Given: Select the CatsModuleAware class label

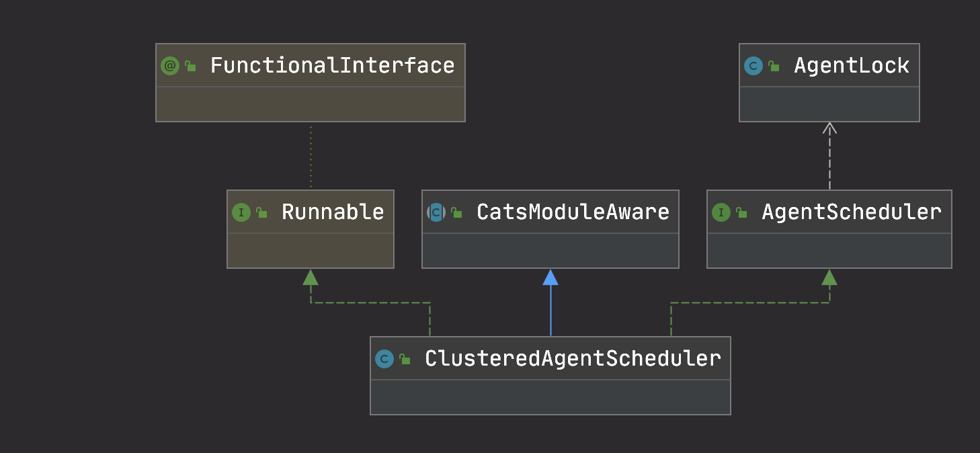Looking at the screenshot, I should 573,212.
